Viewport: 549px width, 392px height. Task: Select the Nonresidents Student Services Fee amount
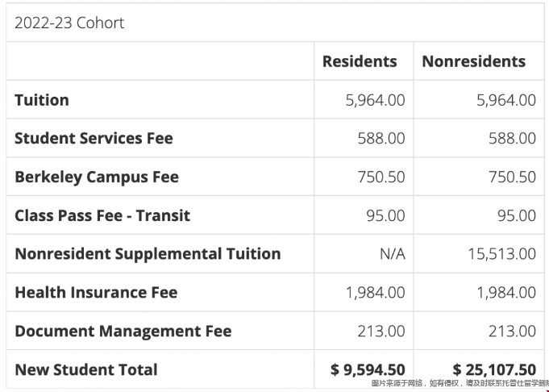(x=512, y=138)
